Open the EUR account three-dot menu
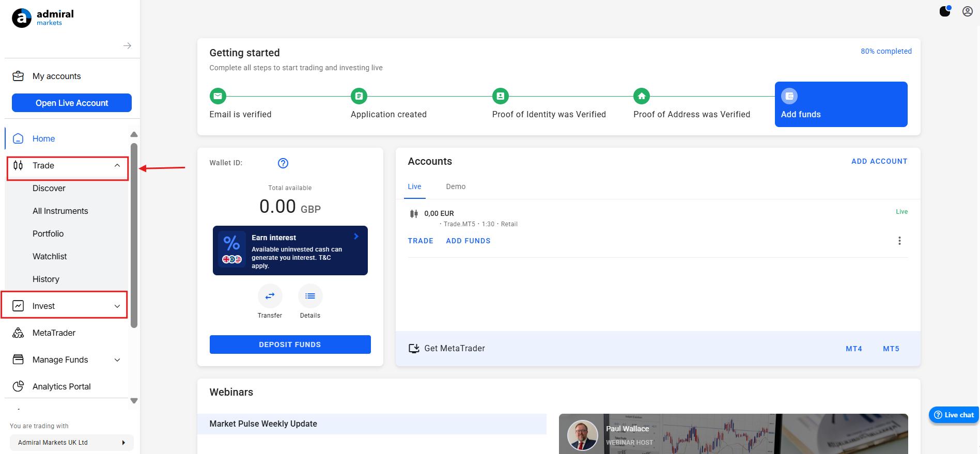This screenshot has width=980, height=454. [899, 241]
